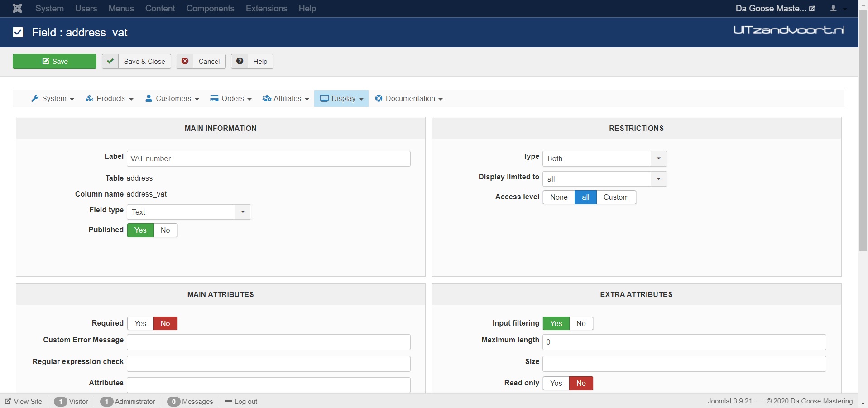868x408 pixels.
Task: Set Read only to No
Action: coord(581,383)
